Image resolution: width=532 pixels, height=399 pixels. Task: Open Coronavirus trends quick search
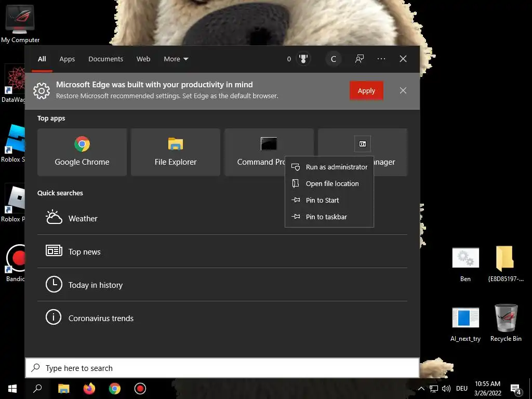click(x=222, y=318)
